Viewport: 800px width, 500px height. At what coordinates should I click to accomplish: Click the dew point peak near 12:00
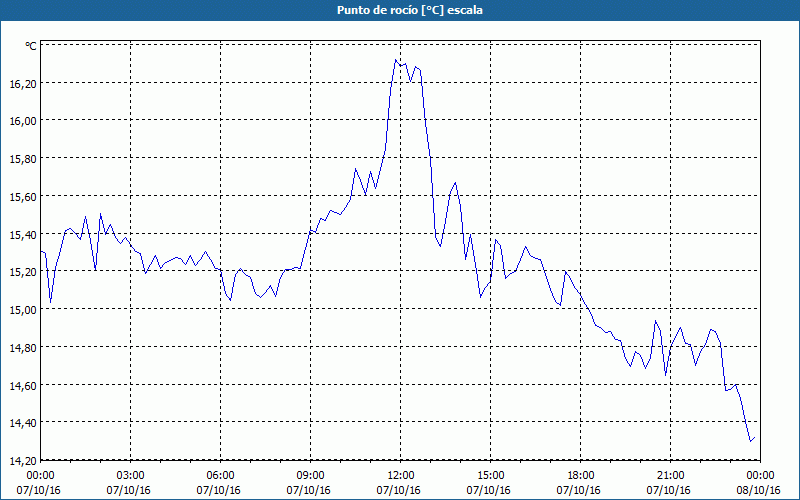click(395, 60)
